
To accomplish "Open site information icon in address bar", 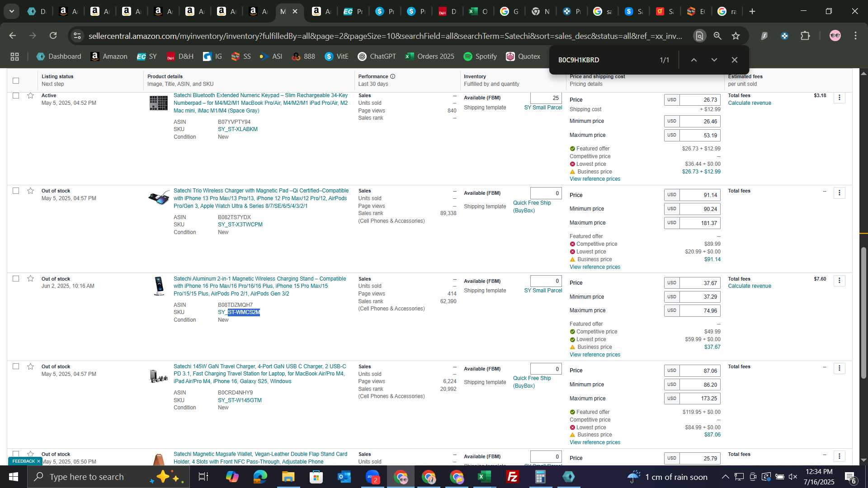I will point(77,36).
